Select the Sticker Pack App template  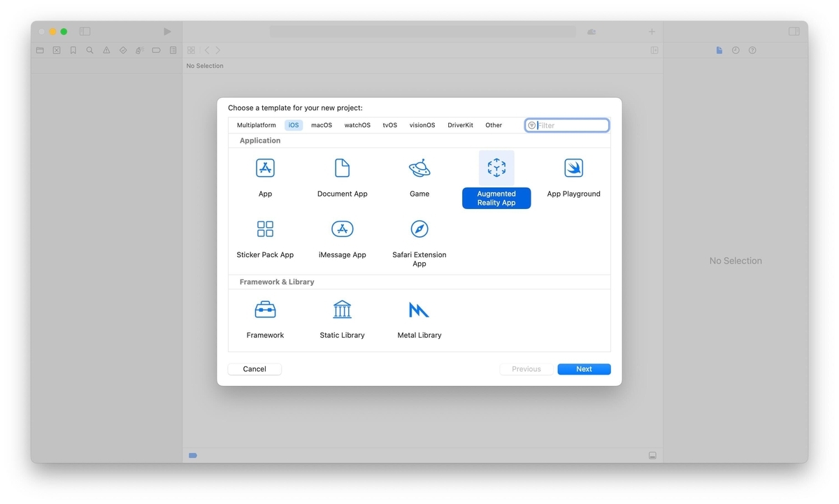coord(265,229)
